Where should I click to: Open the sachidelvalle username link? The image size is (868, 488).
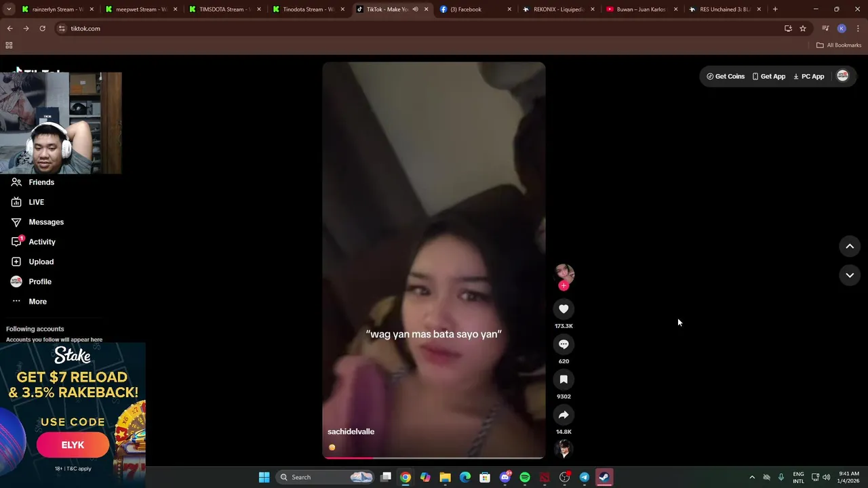(x=351, y=432)
